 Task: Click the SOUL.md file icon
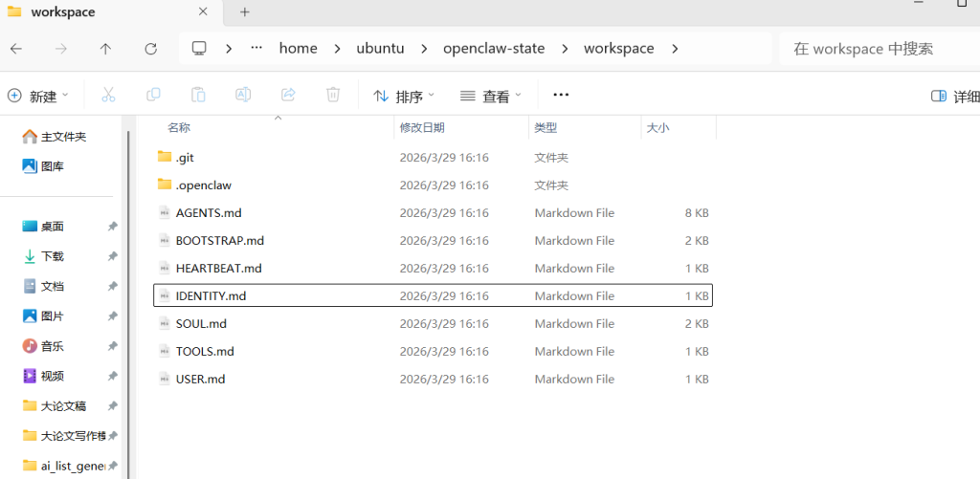point(165,323)
